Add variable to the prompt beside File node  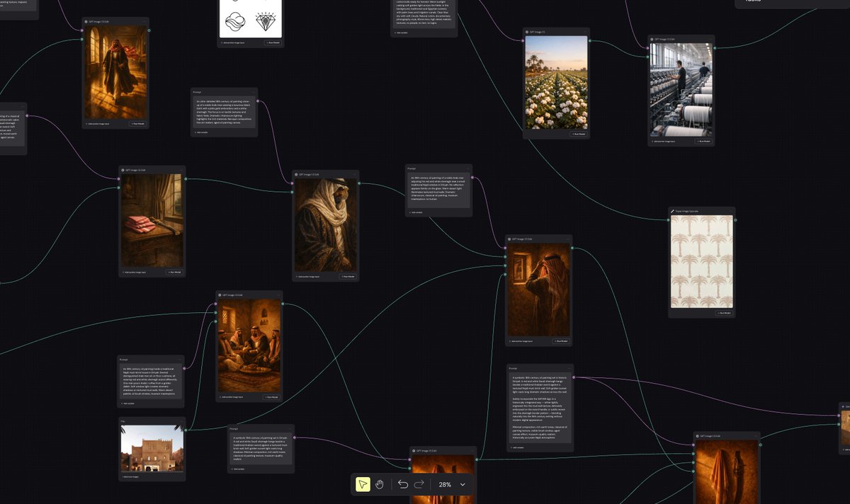(x=237, y=469)
